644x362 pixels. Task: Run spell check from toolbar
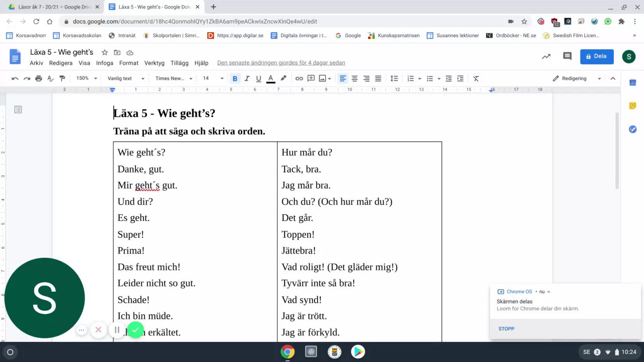pos(50,78)
